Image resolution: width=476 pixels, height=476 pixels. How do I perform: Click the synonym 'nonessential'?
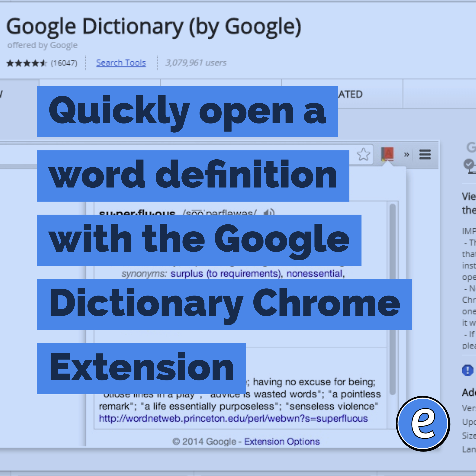click(x=315, y=274)
